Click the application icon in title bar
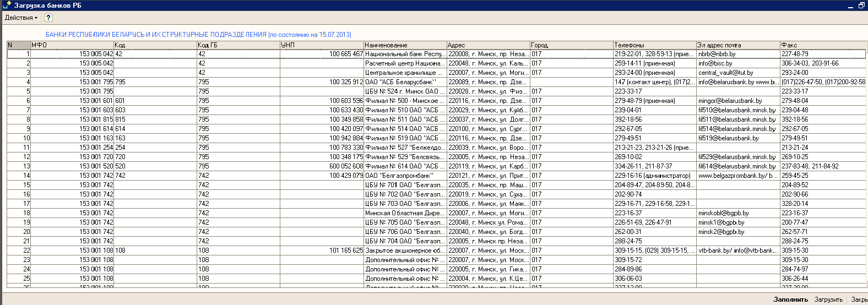The height and width of the screenshot is (305, 868). [x=7, y=5]
